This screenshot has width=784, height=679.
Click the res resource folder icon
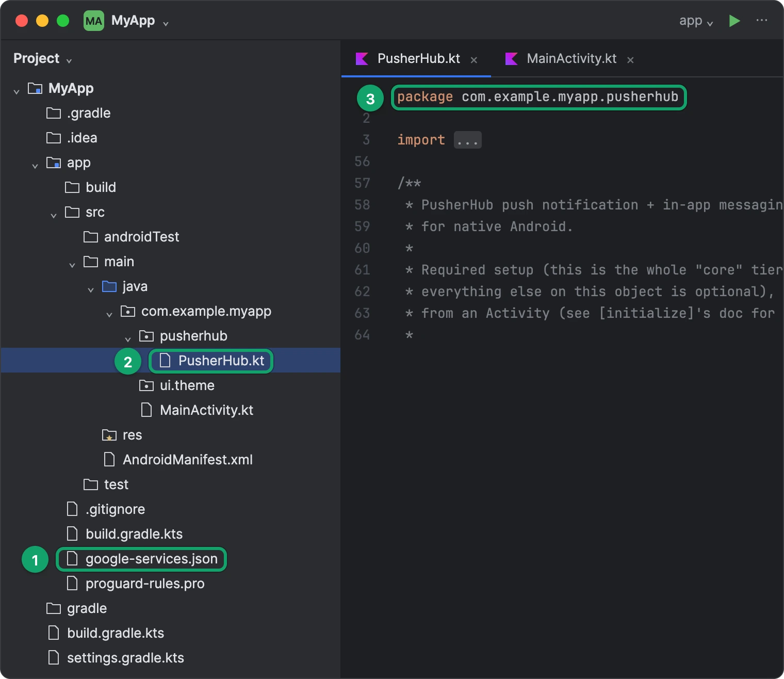109,435
